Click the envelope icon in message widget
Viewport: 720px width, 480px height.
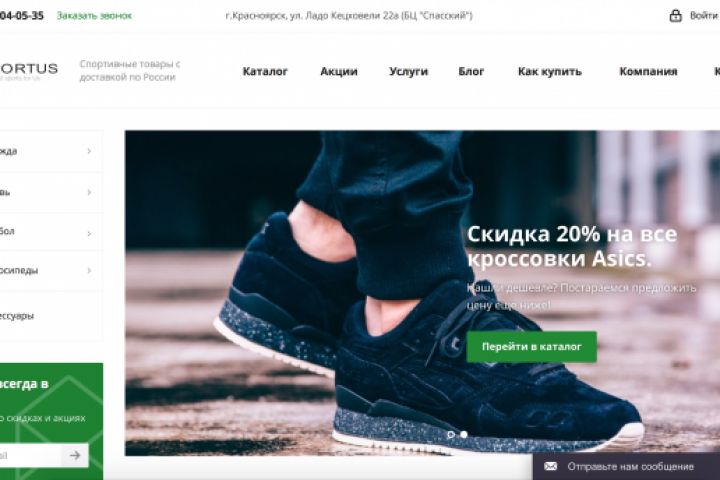tap(550, 467)
